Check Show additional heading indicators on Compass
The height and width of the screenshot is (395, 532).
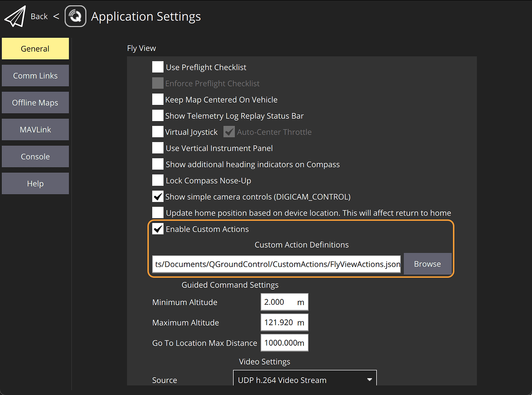click(x=157, y=164)
